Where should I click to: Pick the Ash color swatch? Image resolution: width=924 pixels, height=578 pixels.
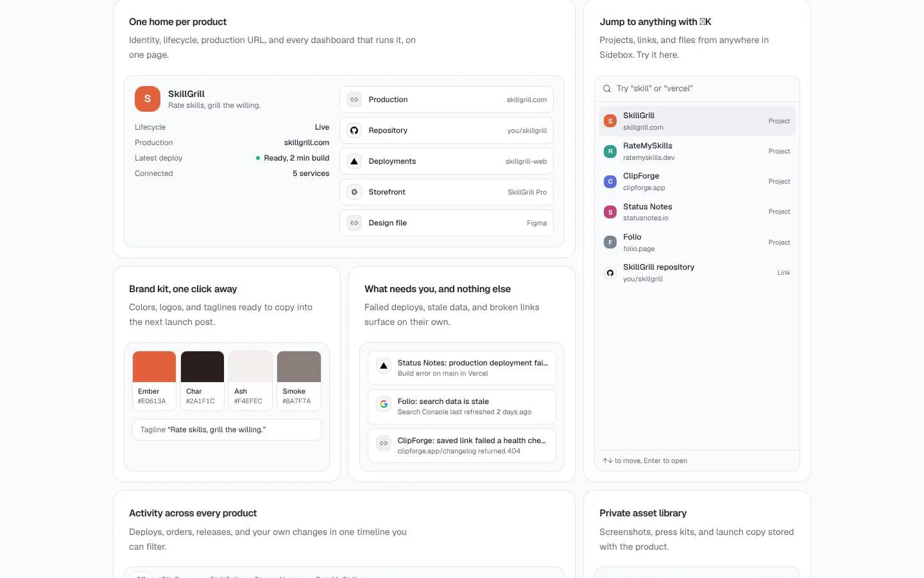(250, 367)
